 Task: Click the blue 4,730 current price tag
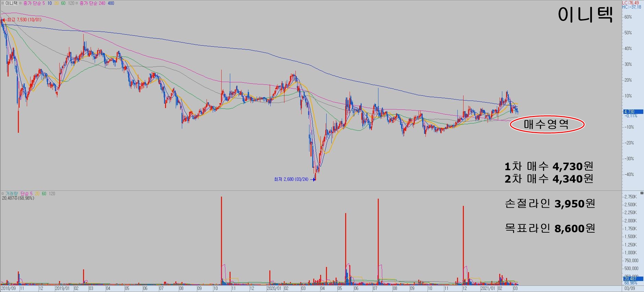point(633,112)
